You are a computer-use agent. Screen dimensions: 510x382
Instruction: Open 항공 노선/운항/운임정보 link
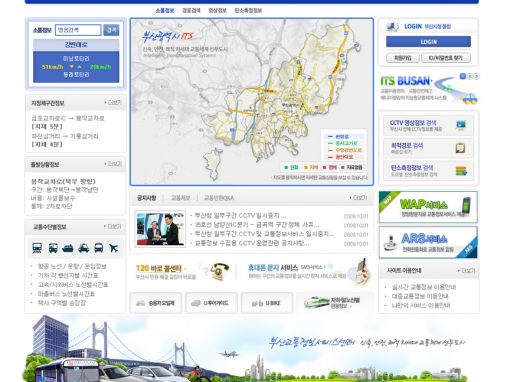click(72, 266)
